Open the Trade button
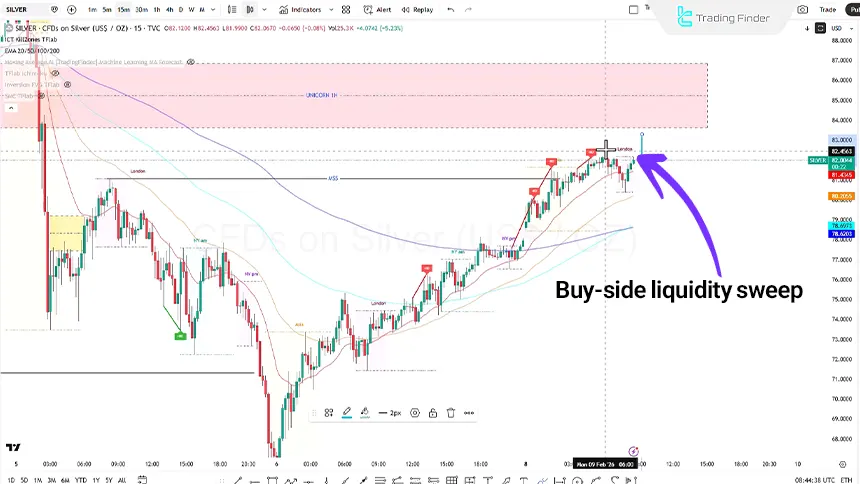This screenshot has height=484, width=860. pos(828,9)
